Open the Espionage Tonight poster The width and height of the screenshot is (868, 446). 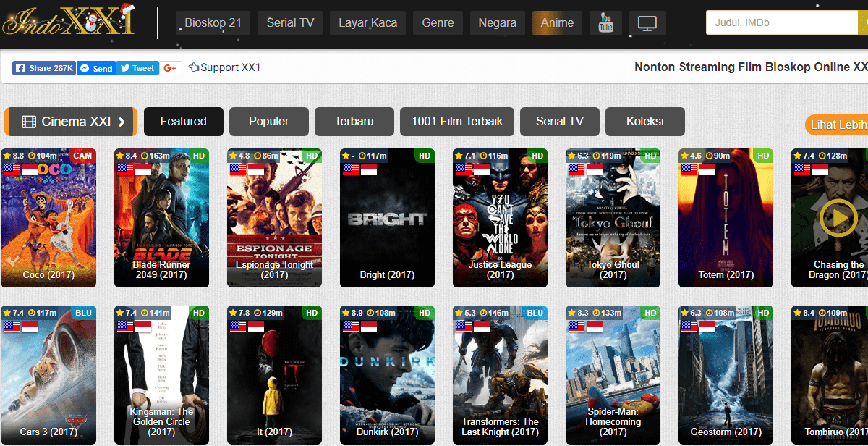[x=274, y=218]
